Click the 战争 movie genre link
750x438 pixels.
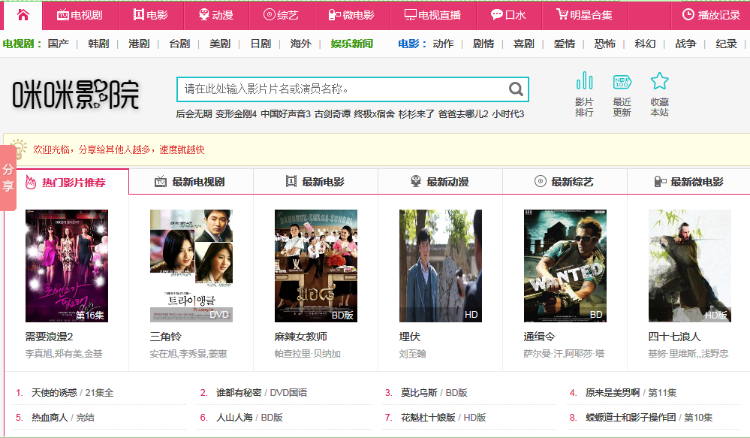tap(685, 44)
